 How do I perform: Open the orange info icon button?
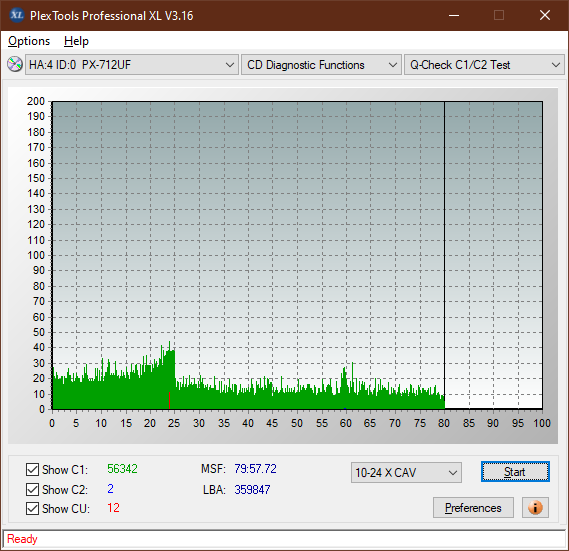[535, 507]
